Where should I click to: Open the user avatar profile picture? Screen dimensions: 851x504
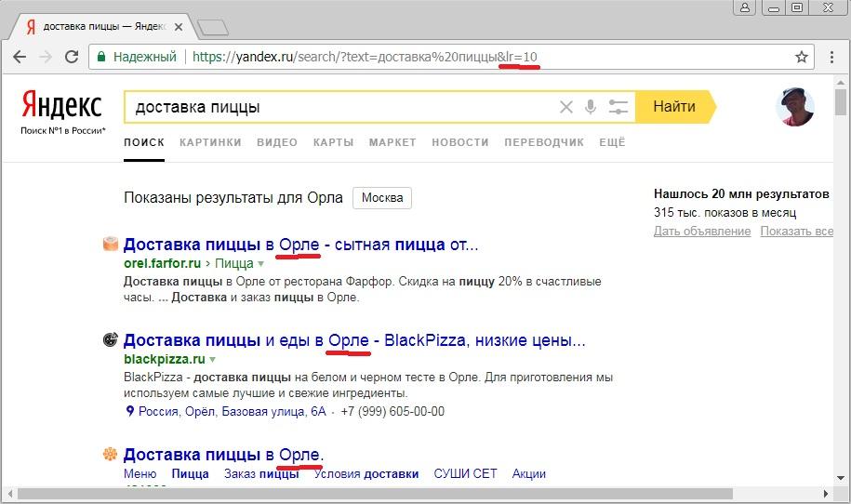click(x=794, y=106)
